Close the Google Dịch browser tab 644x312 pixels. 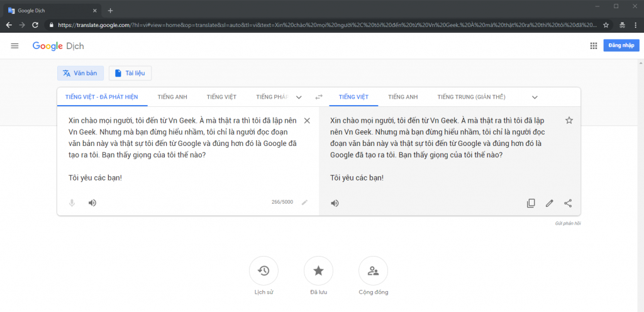click(95, 11)
